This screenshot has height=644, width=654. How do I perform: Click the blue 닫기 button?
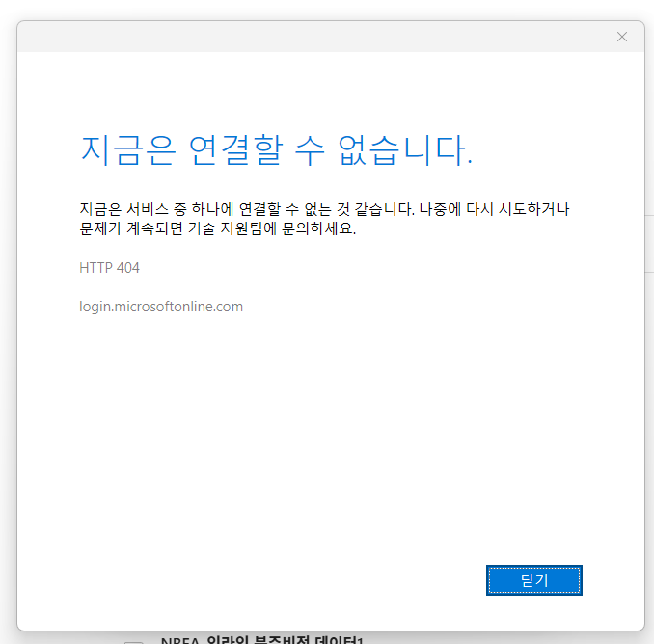(x=533, y=580)
